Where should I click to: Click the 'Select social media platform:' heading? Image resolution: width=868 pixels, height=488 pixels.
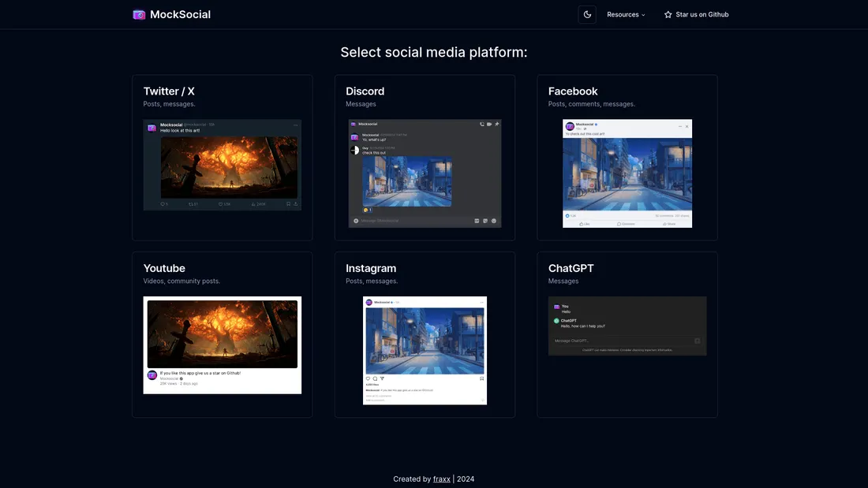(434, 52)
